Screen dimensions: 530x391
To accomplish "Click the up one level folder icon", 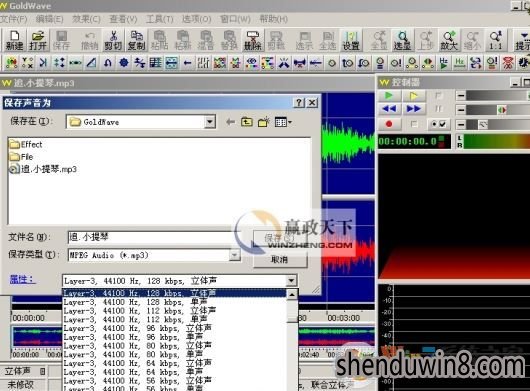I will tap(247, 122).
